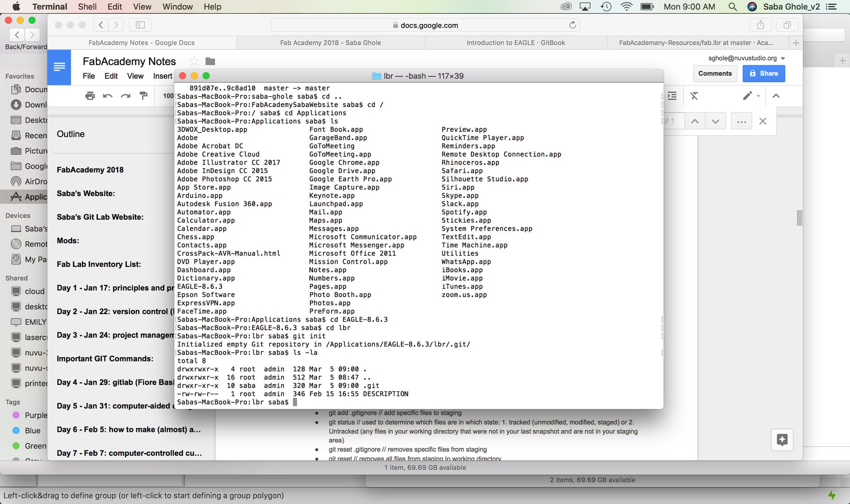Click the Comments button
Viewport: 850px width, 504px height.
(715, 73)
